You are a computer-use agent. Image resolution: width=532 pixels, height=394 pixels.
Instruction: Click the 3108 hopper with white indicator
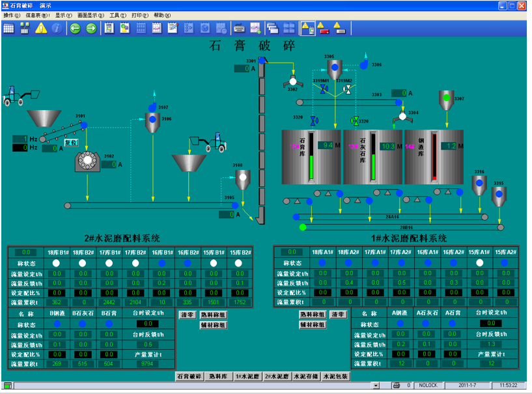[x=243, y=180]
